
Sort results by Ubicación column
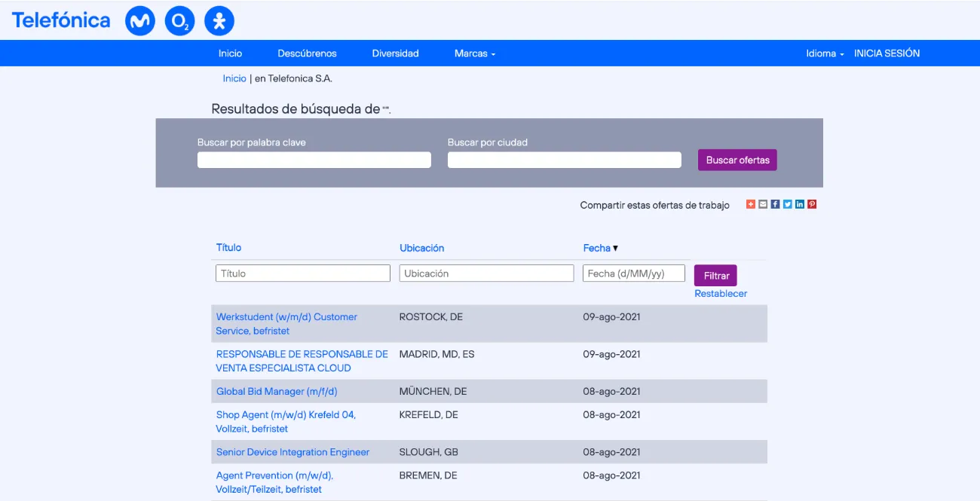421,248
